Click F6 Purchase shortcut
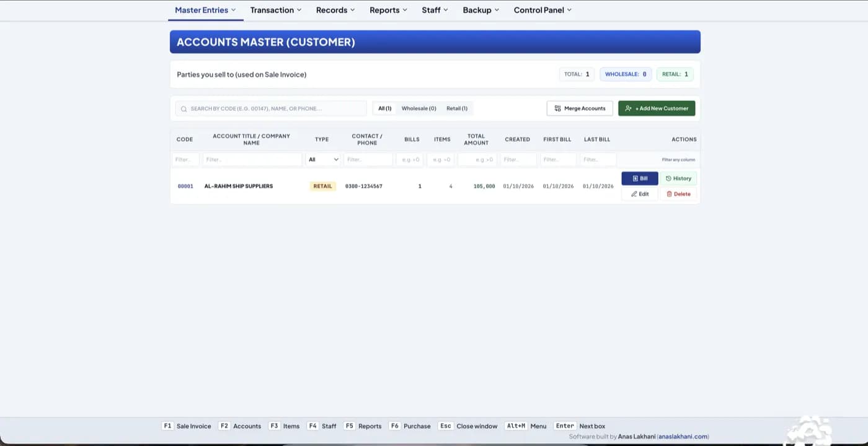The image size is (868, 446). pos(410,426)
